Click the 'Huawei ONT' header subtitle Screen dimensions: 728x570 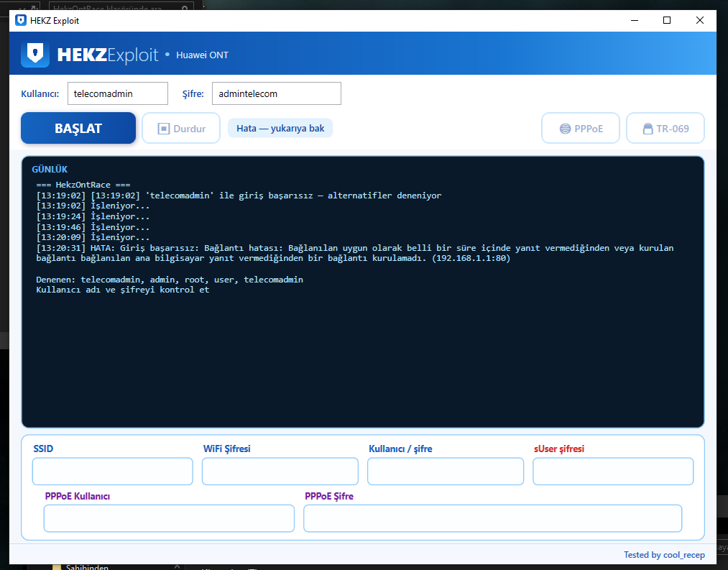(x=203, y=55)
